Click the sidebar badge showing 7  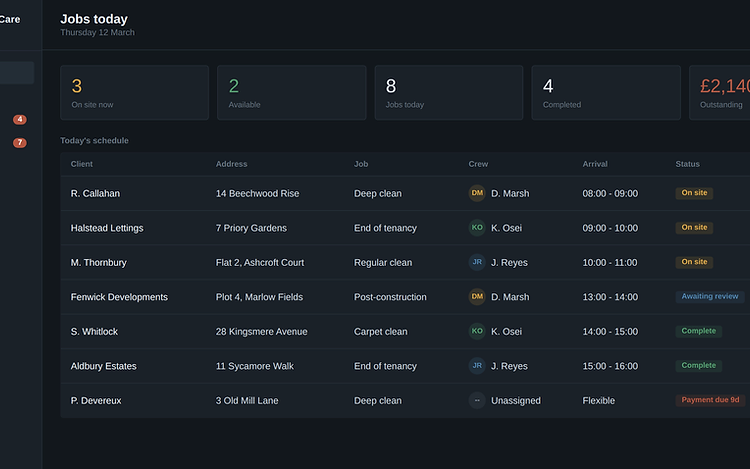[x=20, y=142]
